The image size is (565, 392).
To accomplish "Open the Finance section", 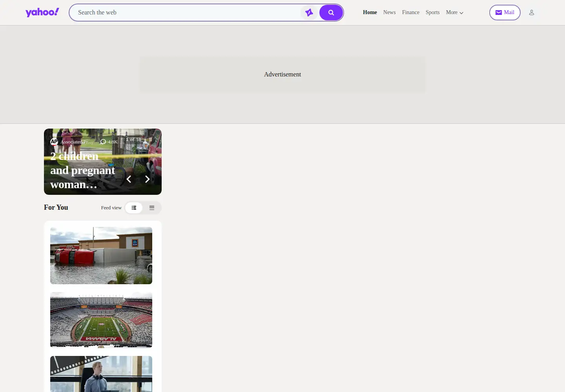I will (x=411, y=13).
